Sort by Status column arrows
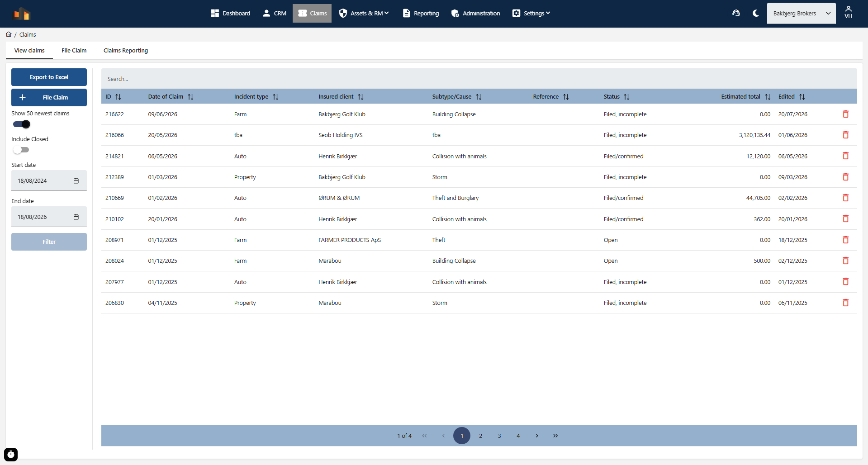The image size is (868, 465). pyautogui.click(x=626, y=97)
